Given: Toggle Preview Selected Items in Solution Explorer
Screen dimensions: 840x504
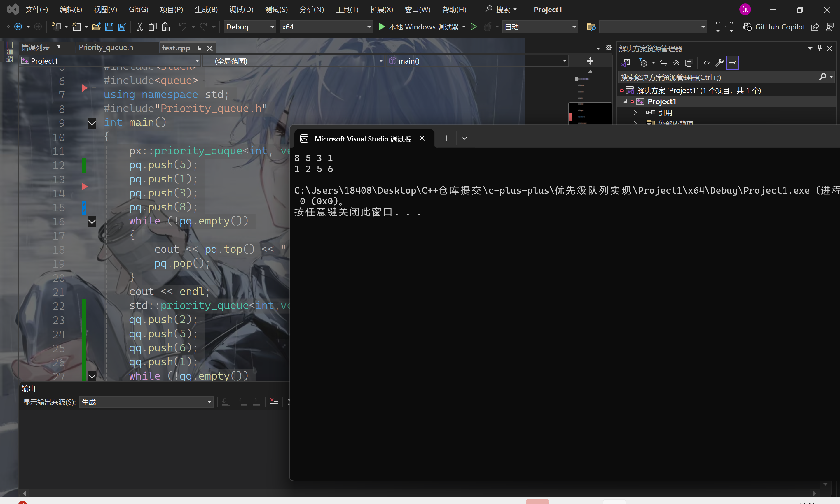Looking at the screenshot, I should 732,62.
